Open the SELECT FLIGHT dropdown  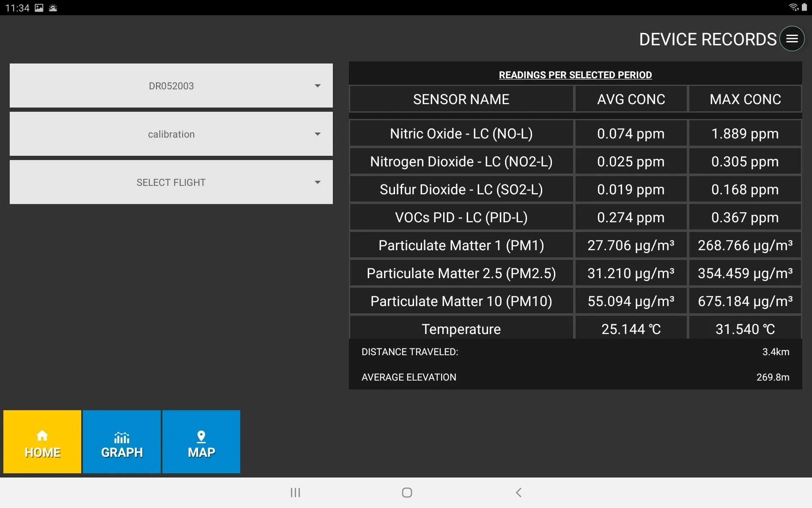pyautogui.click(x=171, y=182)
